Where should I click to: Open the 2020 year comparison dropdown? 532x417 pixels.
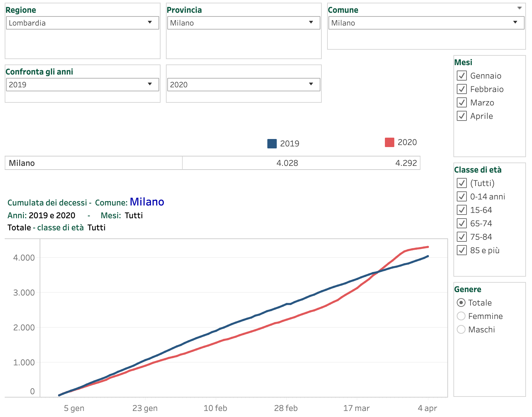coord(244,85)
